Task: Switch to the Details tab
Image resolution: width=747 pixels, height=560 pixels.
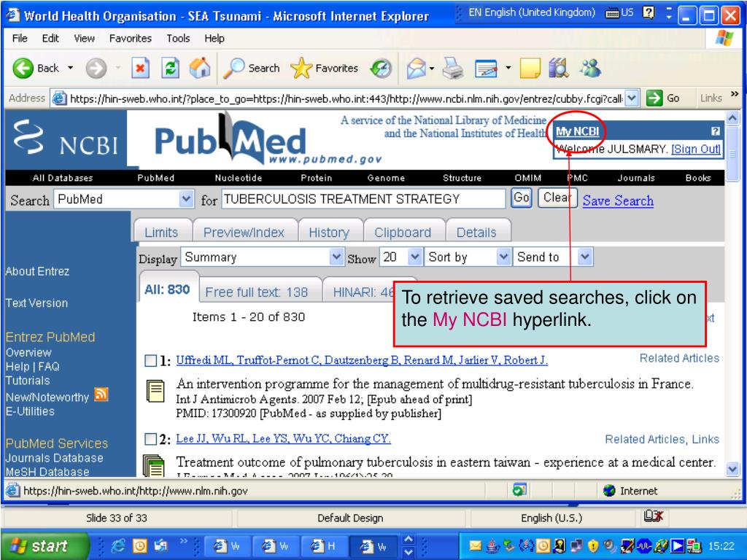Action: pos(476,232)
